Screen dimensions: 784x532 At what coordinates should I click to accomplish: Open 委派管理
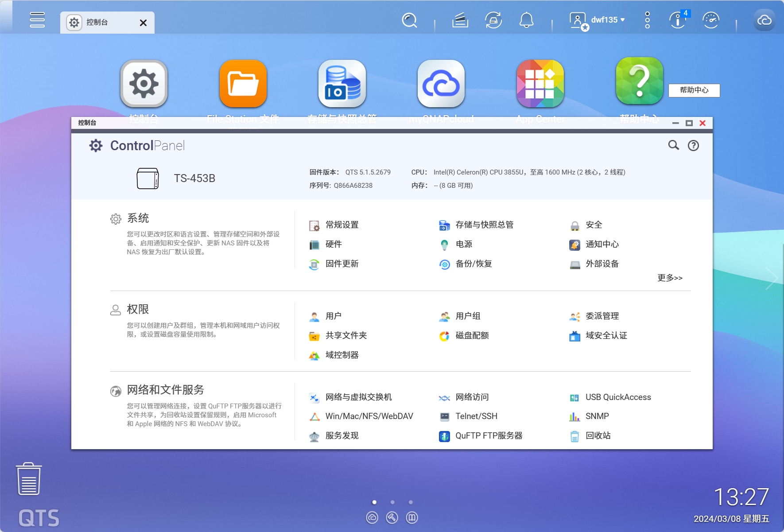[x=594, y=316]
